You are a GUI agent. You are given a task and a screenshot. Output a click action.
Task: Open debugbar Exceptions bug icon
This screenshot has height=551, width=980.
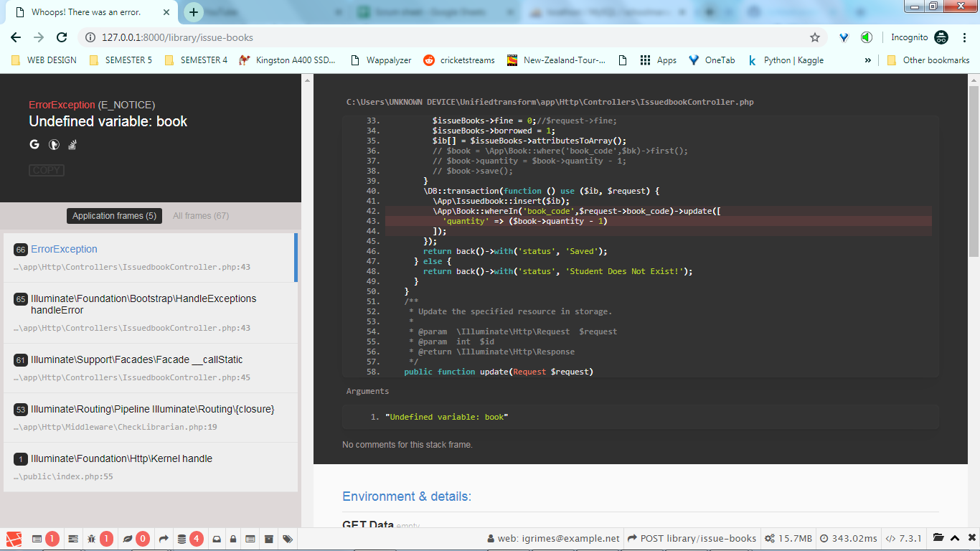[91, 539]
